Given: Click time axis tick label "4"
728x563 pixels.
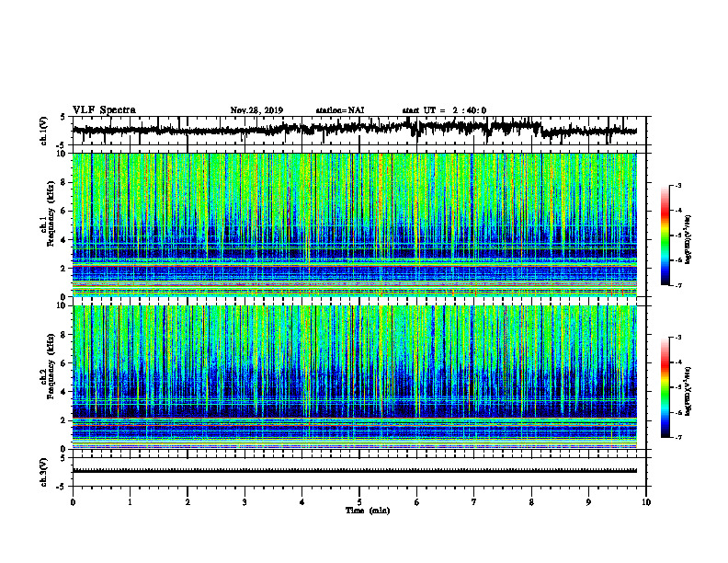Looking at the screenshot, I should (302, 502).
